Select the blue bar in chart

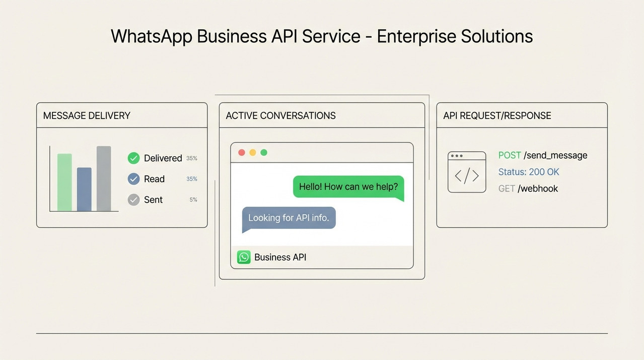84,190
